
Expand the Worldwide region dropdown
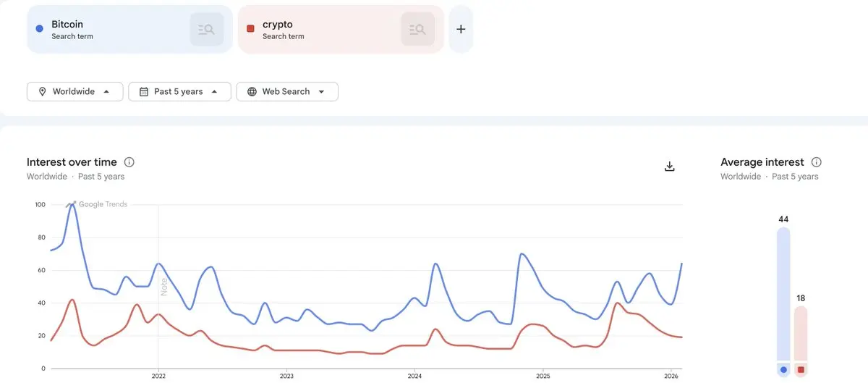coord(106,92)
